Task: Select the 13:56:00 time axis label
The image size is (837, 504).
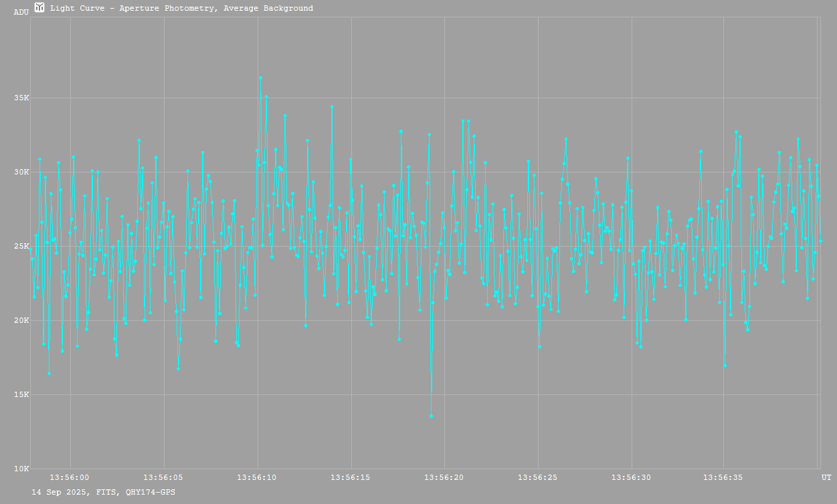Action: click(70, 478)
